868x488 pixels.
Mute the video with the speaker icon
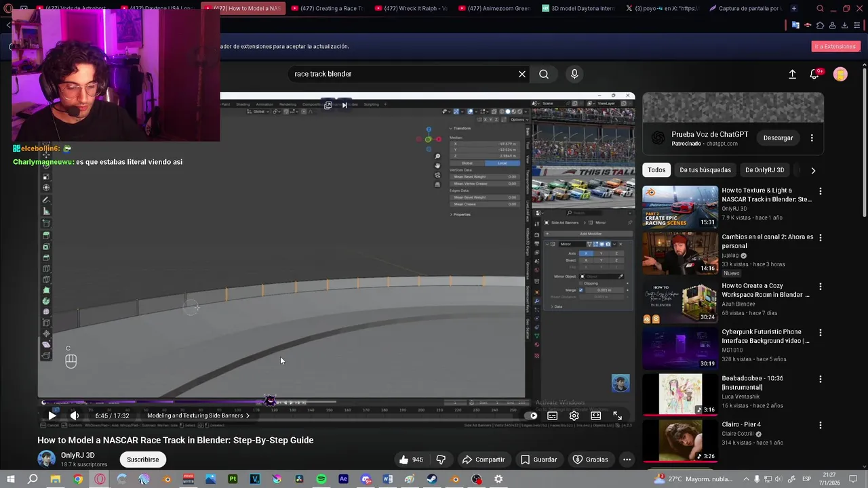coord(75,415)
